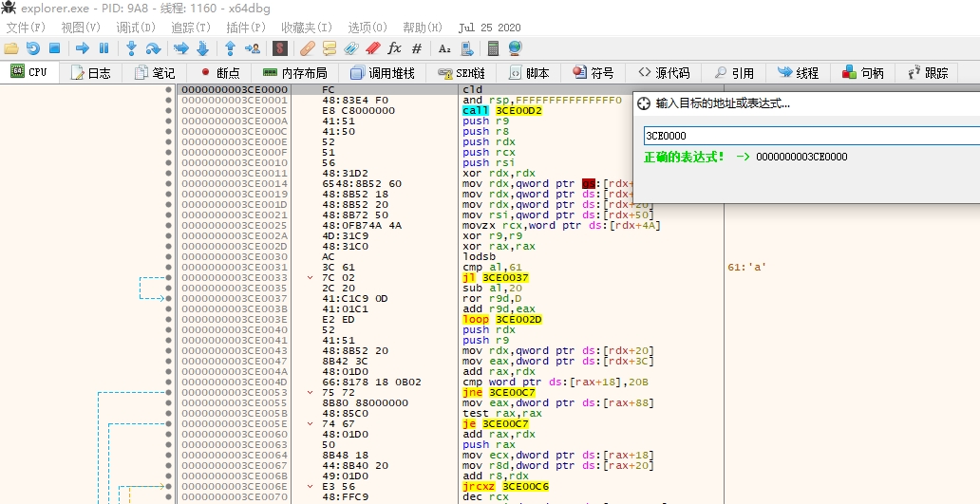
Task: Open the Scylla plugin icon
Action: pyautogui.click(x=280, y=47)
